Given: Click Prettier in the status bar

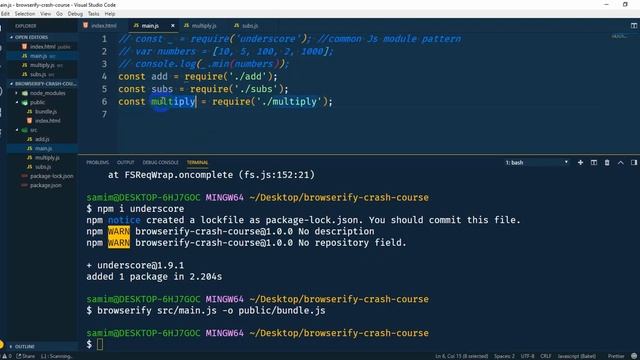Looking at the screenshot, I should 616,356.
